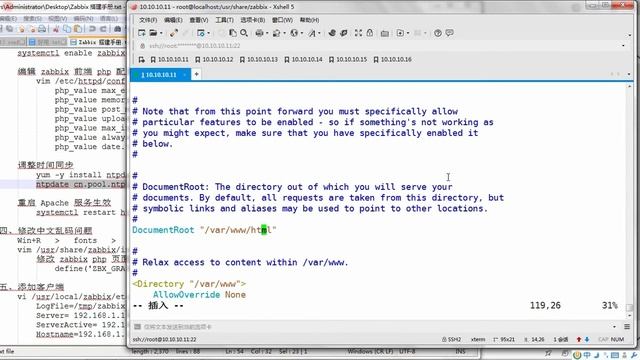The height and width of the screenshot is (360, 640).
Task: Click the File transfer icon
Action: (x=276, y=33)
